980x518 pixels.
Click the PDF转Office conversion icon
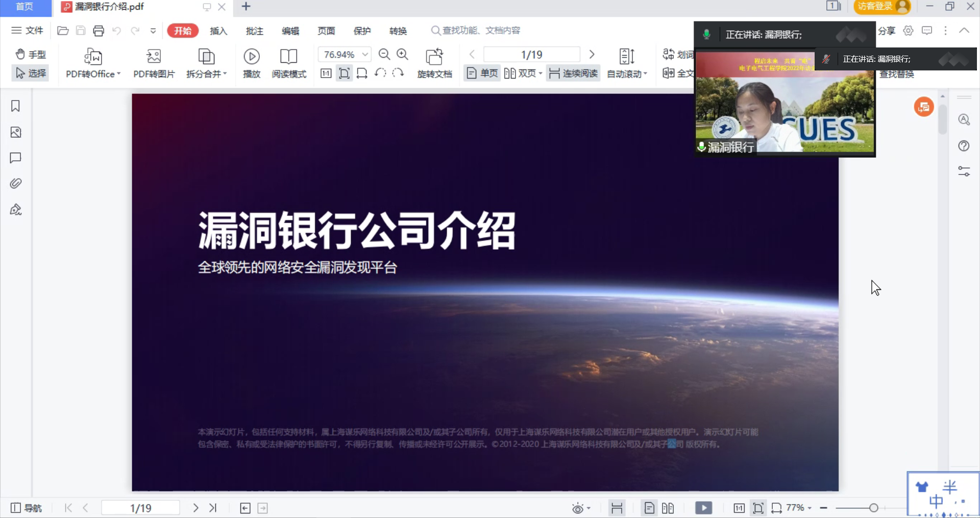[x=93, y=57]
